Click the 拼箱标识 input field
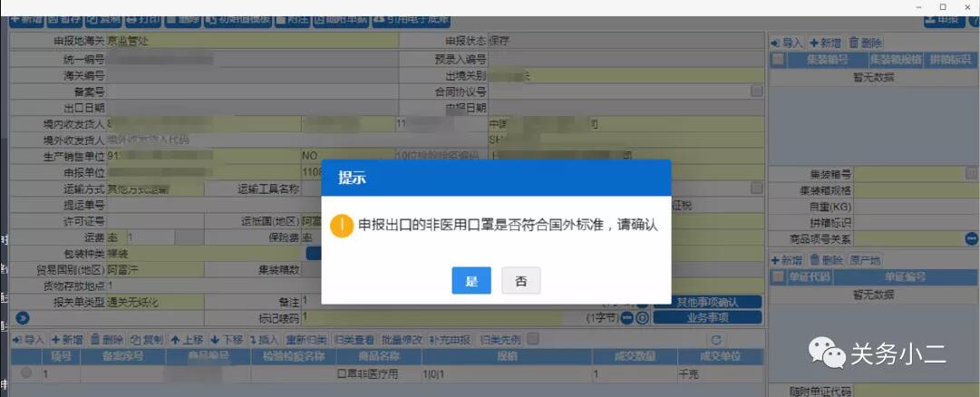Viewport: 980px width, 397px height. 917,223
